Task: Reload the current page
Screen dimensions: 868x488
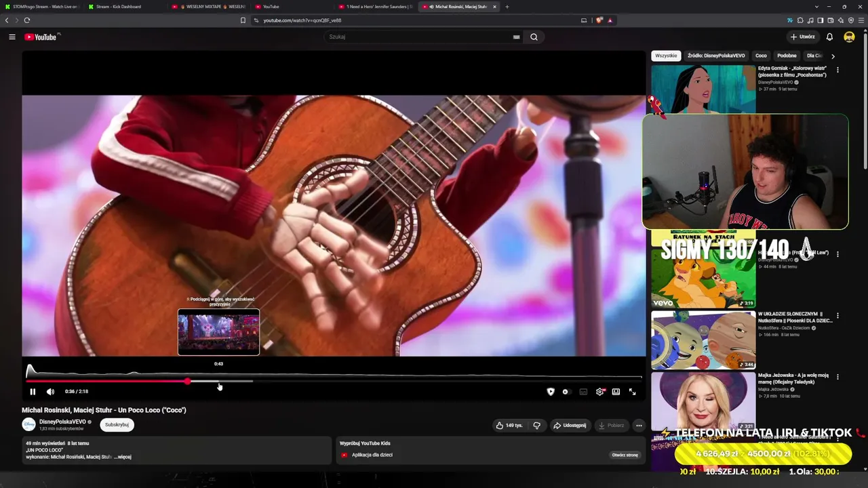Action: 27,20
